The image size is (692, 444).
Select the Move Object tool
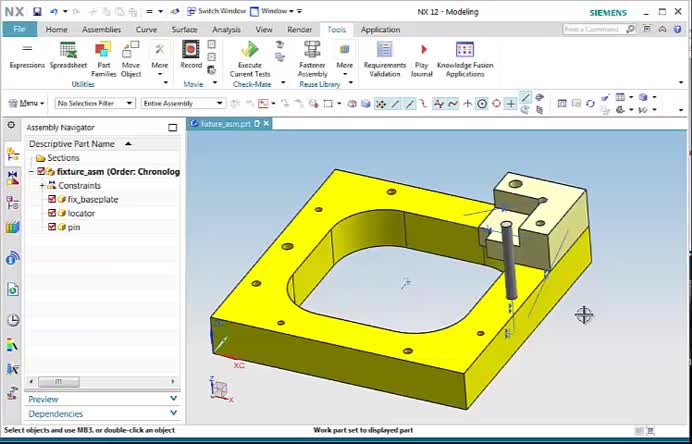[x=131, y=59]
